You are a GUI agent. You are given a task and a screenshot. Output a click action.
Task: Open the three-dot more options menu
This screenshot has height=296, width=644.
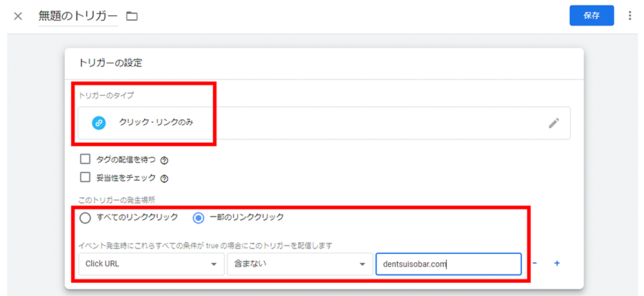click(630, 16)
